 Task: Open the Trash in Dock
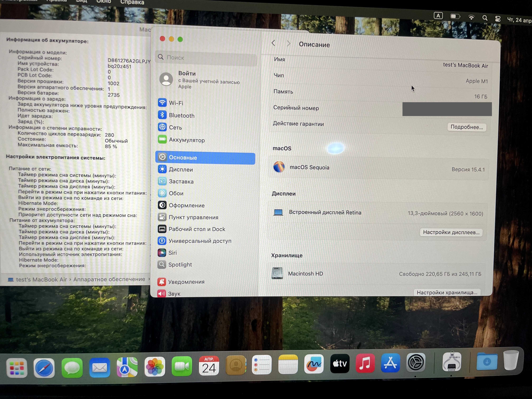pos(511,360)
